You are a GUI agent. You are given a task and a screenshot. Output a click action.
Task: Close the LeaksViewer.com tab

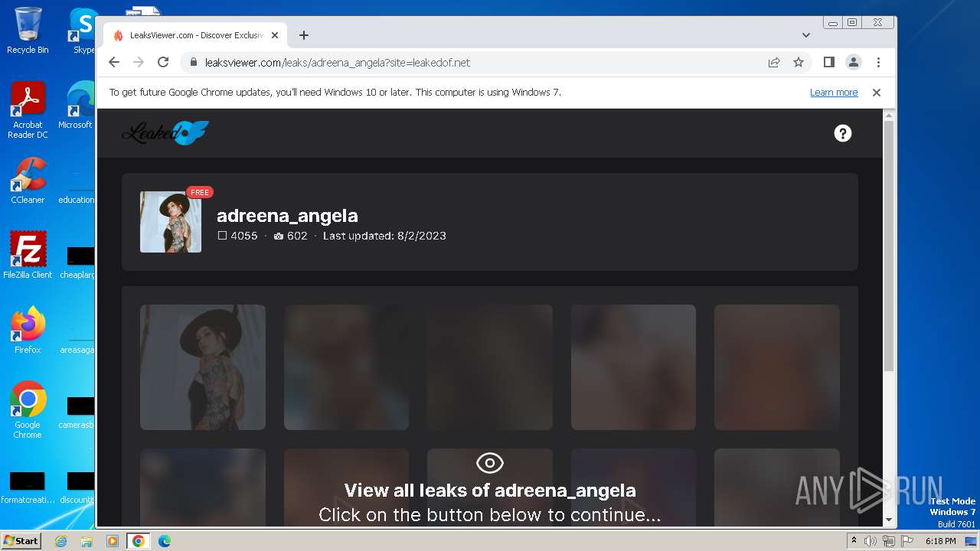point(275,35)
